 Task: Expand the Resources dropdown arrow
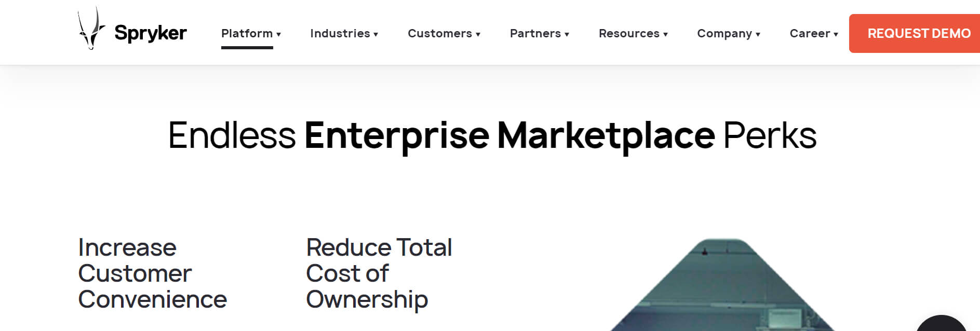coord(666,34)
